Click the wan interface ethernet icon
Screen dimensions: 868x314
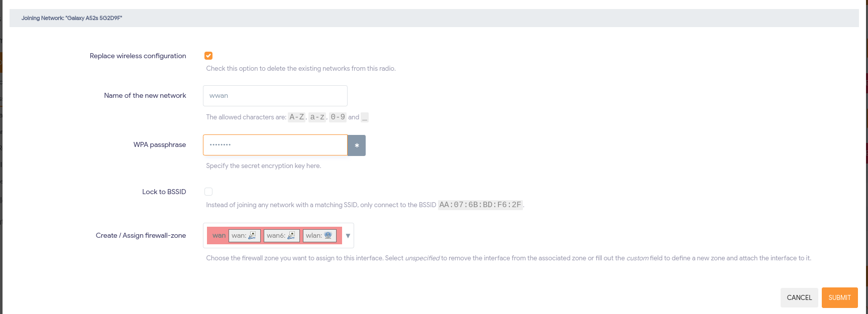click(x=252, y=235)
